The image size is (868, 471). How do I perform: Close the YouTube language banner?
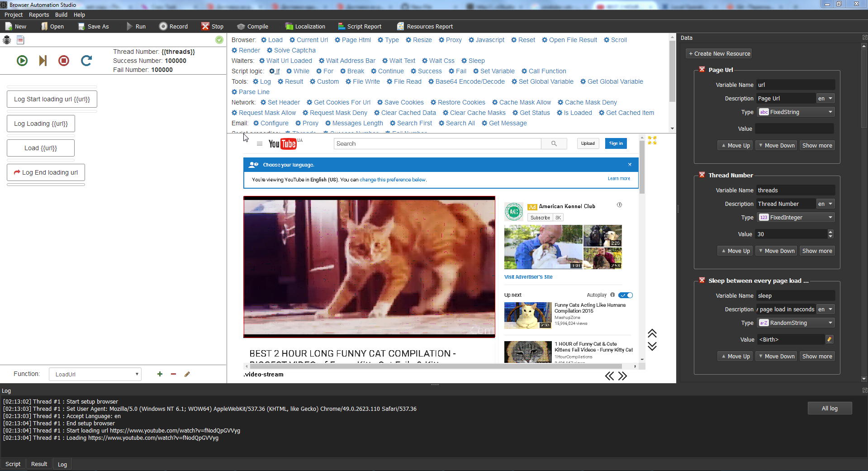coord(630,165)
